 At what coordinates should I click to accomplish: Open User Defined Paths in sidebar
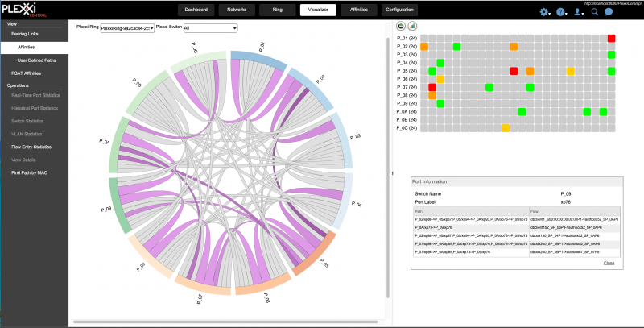coord(37,60)
